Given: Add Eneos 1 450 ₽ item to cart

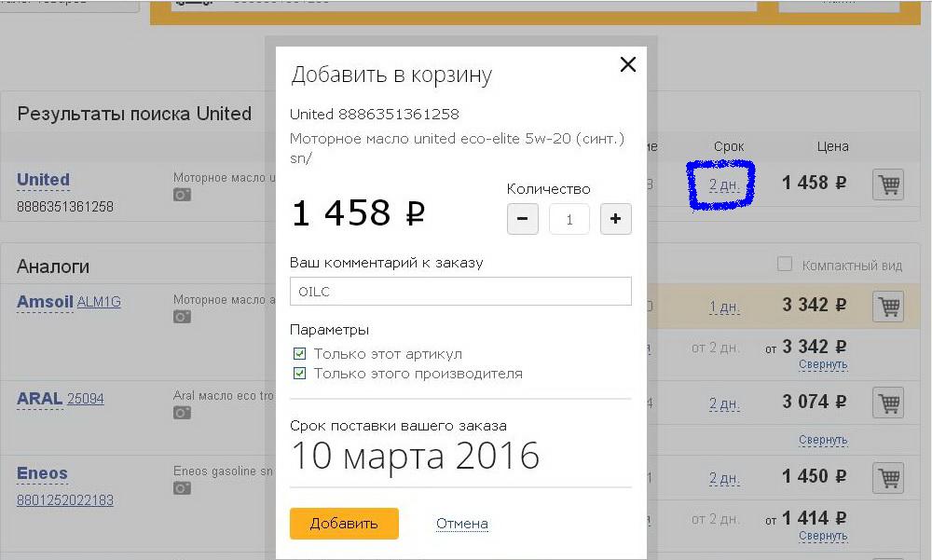Looking at the screenshot, I should (x=888, y=478).
